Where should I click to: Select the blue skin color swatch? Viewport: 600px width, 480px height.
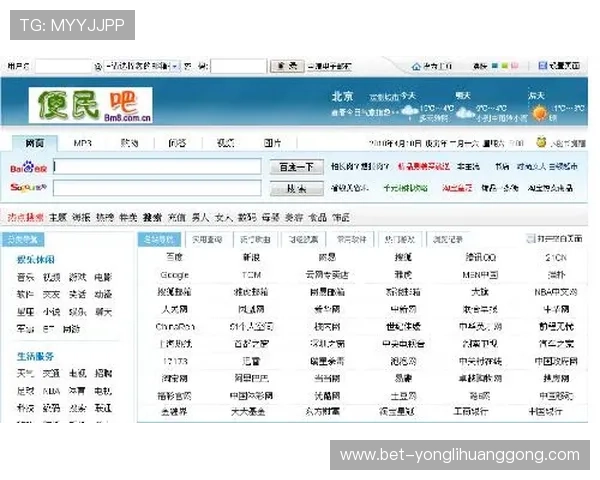495,66
